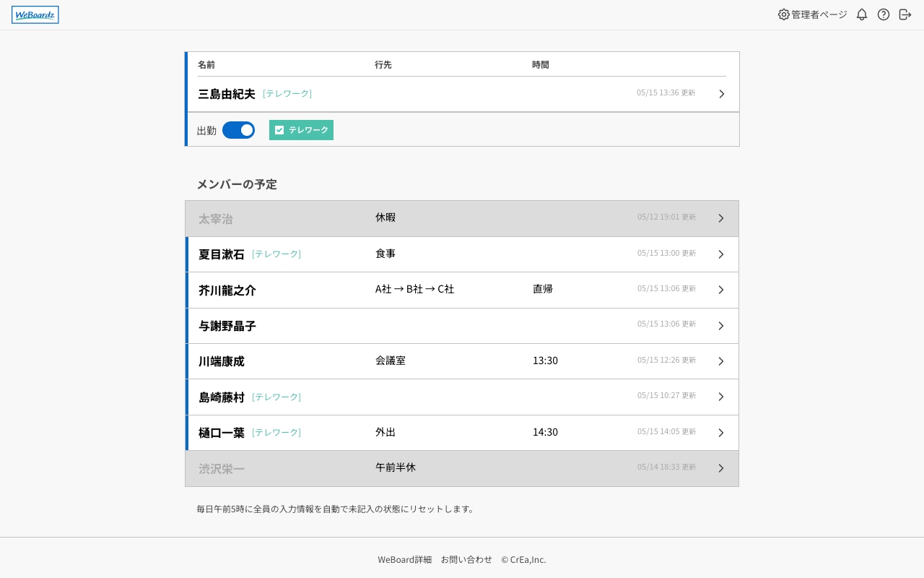Click the logout icon
The height and width of the screenshot is (578, 924).
click(905, 14)
